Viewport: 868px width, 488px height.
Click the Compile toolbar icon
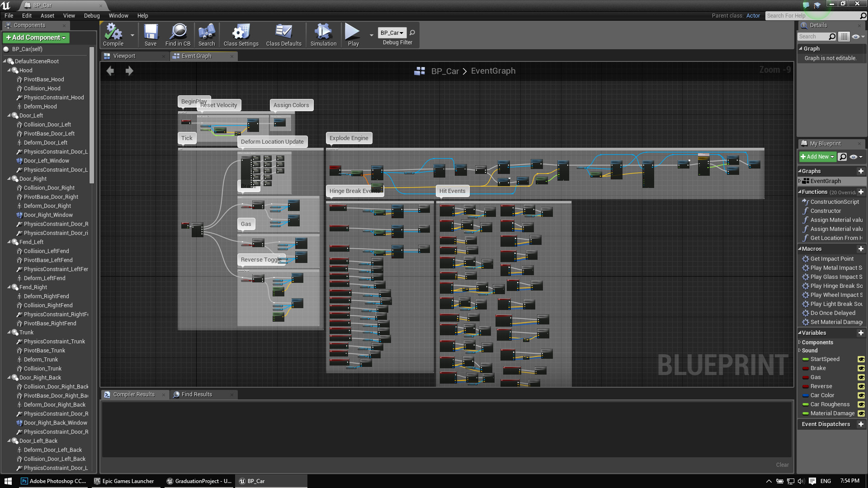113,35
